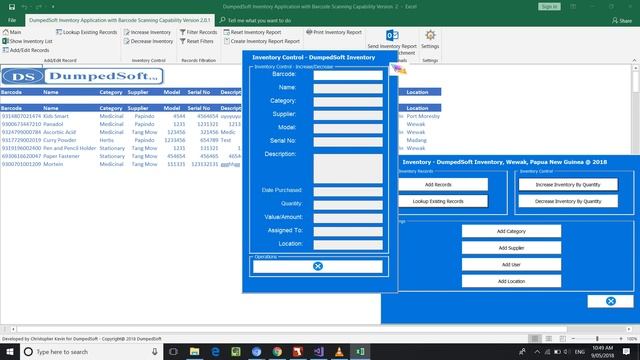Select the Curry Powder row name
The width and height of the screenshot is (640, 360).
pos(60,140)
